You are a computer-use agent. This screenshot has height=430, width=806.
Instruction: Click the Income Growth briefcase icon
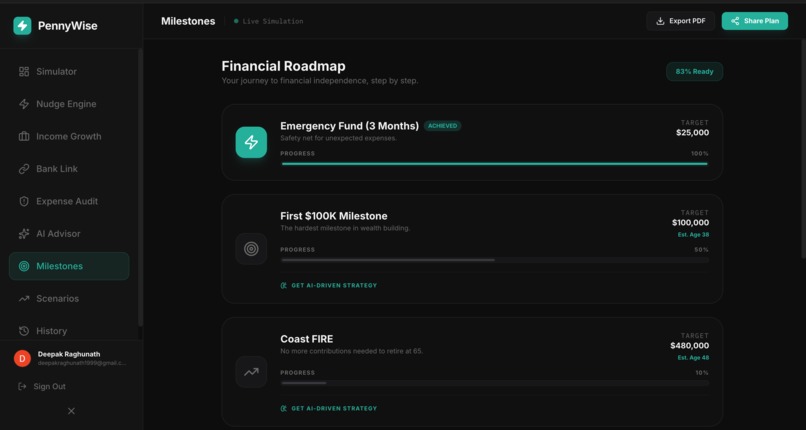click(x=24, y=136)
